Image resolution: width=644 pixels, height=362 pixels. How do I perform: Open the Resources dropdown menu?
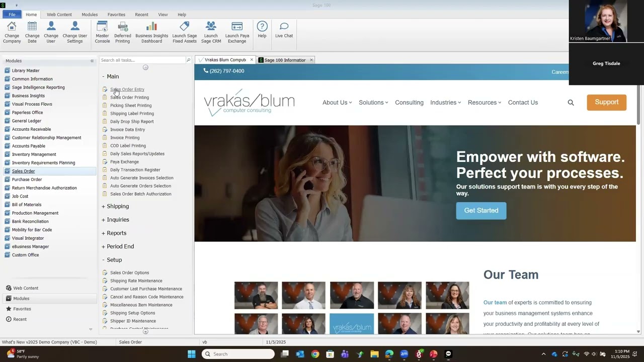[485, 103]
